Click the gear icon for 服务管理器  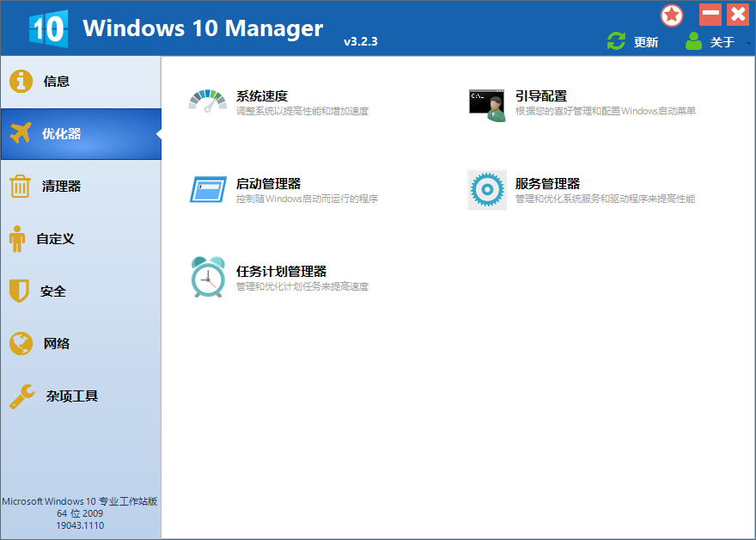tap(487, 190)
